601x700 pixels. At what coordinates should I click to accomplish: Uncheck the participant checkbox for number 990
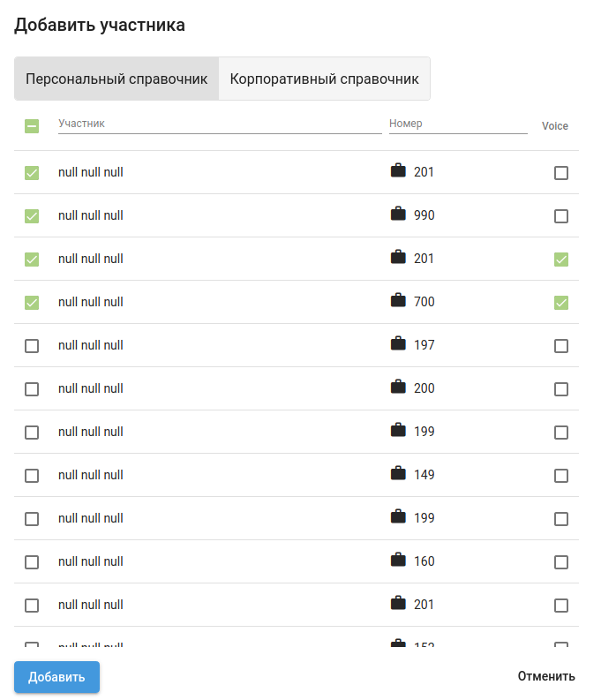32,216
